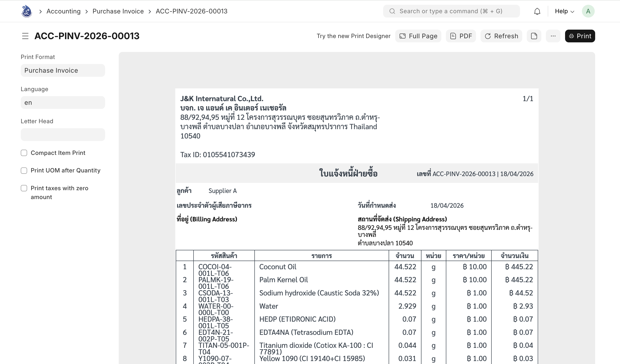The image size is (620, 364).
Task: Click item code PALMK-19-001L-T06
Action: click(x=216, y=283)
